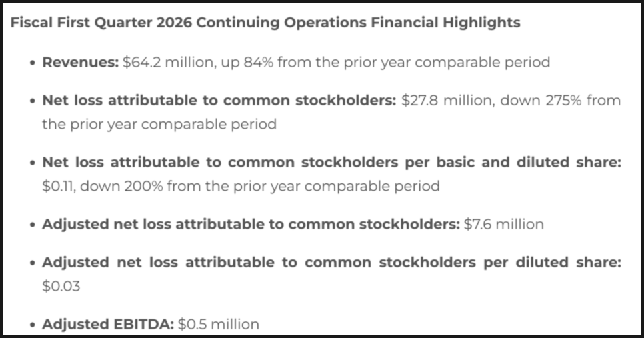Image resolution: width=644 pixels, height=338 pixels.
Task: Click the bullet point before Adjusted EBITDA
Action: [33, 325]
